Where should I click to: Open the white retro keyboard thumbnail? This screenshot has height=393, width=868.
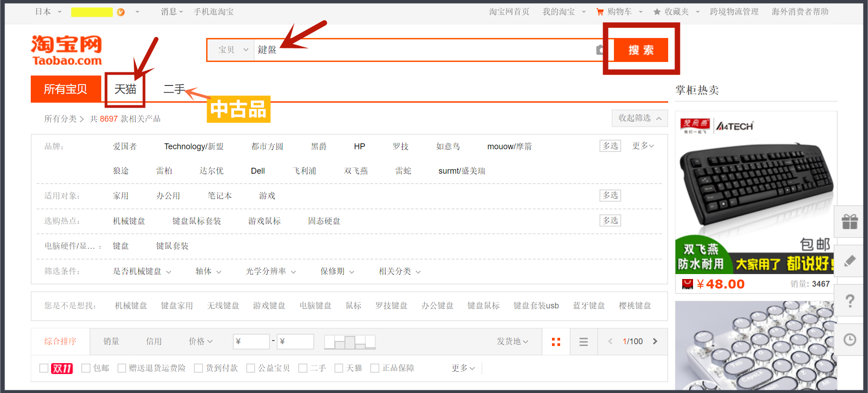click(756, 346)
